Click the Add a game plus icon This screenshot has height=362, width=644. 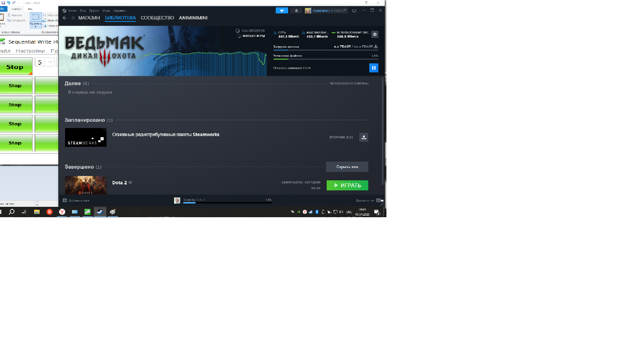point(65,200)
